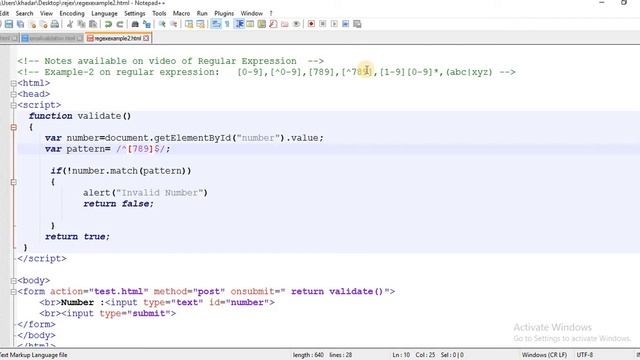Open the ? help menu
Screen dimensions: 640x360
point(271,13)
